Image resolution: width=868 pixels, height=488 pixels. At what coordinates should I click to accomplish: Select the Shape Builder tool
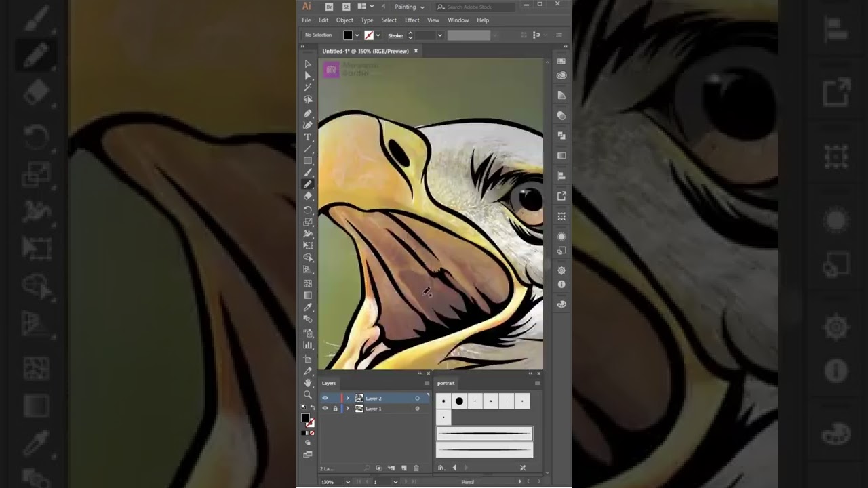(308, 258)
